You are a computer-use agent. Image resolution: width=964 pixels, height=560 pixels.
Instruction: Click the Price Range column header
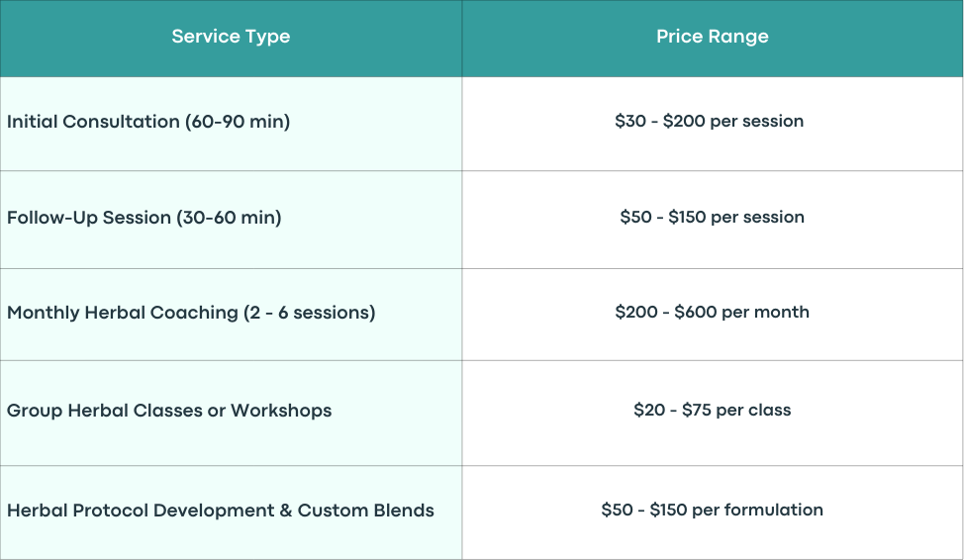pyautogui.click(x=713, y=39)
